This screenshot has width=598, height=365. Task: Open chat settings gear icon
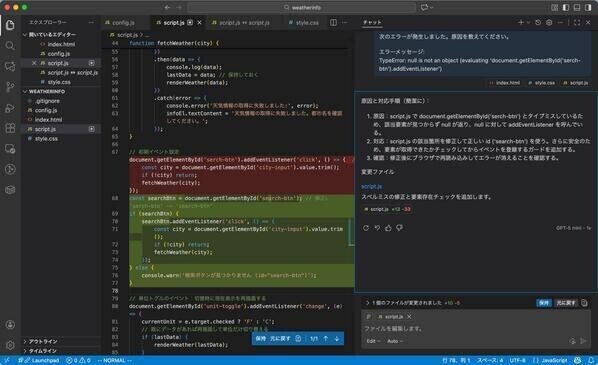(549, 23)
